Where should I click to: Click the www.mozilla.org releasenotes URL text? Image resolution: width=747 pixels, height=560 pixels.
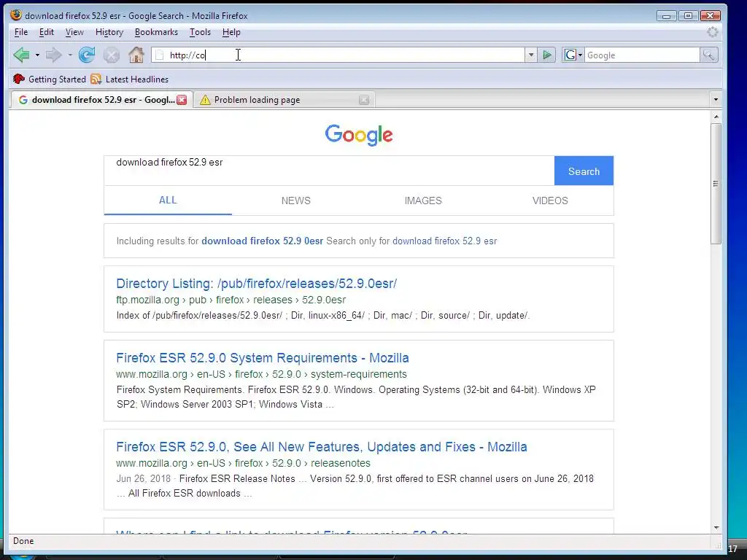(x=244, y=463)
